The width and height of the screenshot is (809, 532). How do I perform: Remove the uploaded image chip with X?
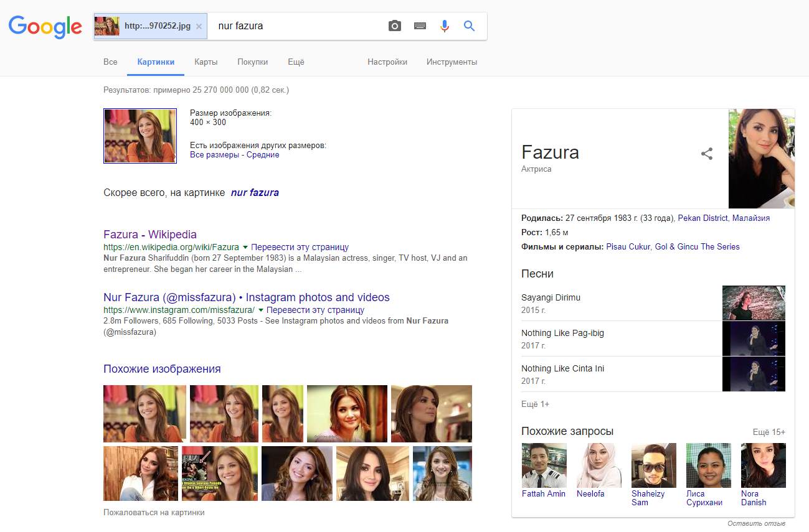[199, 27]
